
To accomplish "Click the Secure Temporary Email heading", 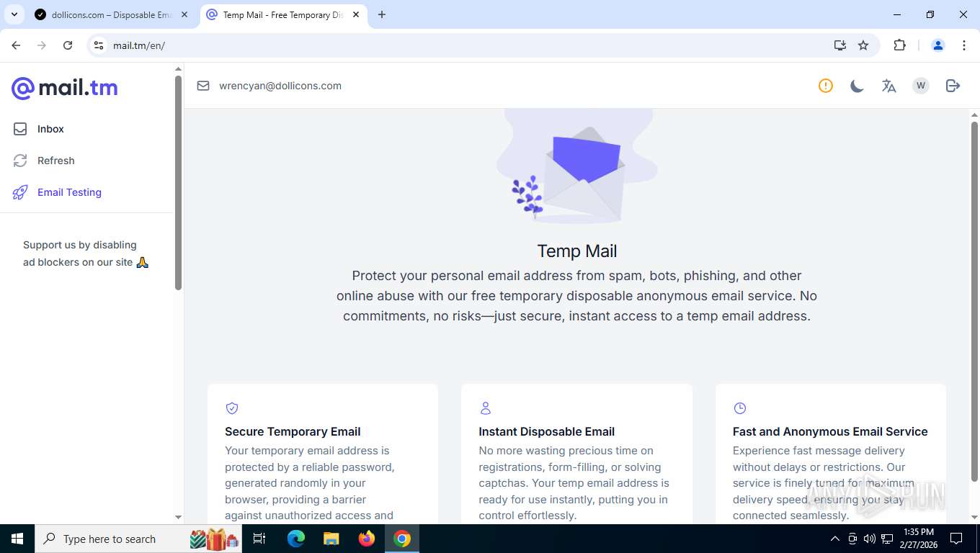I will 293,431.
